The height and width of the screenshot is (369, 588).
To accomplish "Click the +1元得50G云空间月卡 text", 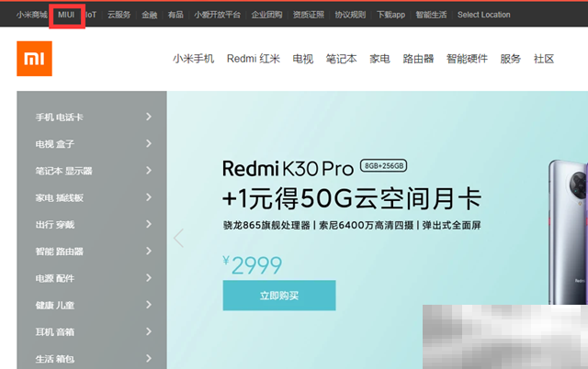I will [352, 198].
